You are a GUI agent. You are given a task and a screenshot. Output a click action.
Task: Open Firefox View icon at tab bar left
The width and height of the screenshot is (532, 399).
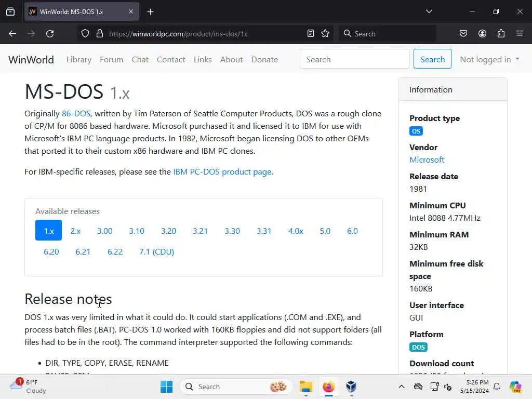point(10,11)
